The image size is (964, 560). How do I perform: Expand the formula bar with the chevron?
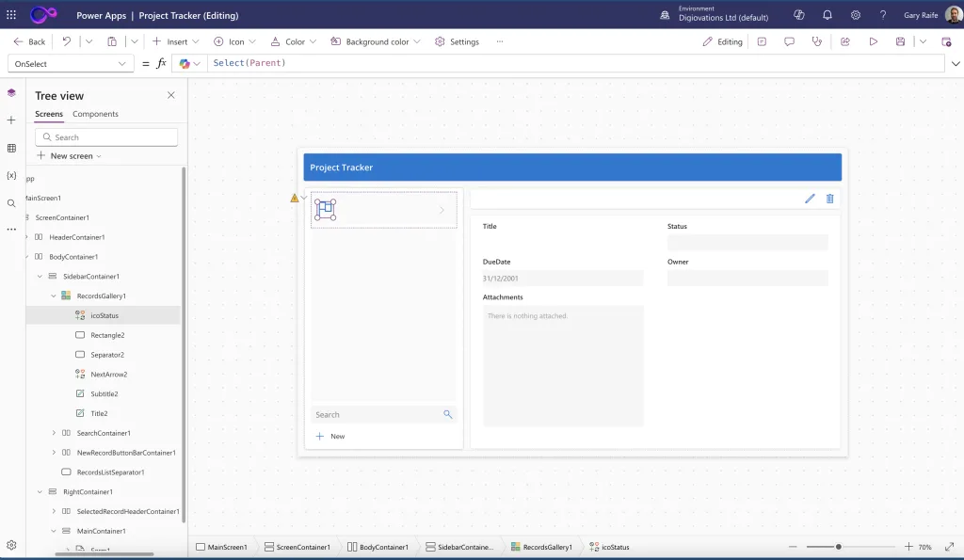[x=956, y=63]
